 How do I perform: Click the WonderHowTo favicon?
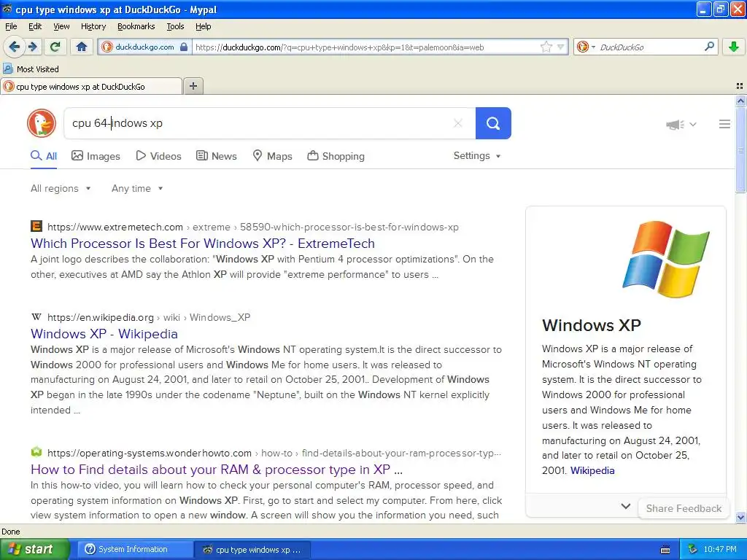pos(36,452)
